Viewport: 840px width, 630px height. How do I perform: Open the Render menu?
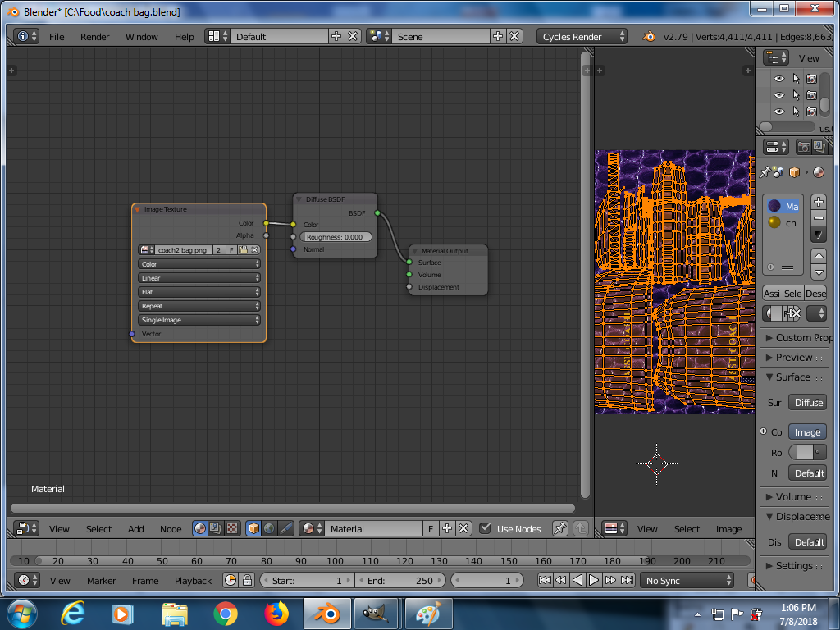point(94,37)
